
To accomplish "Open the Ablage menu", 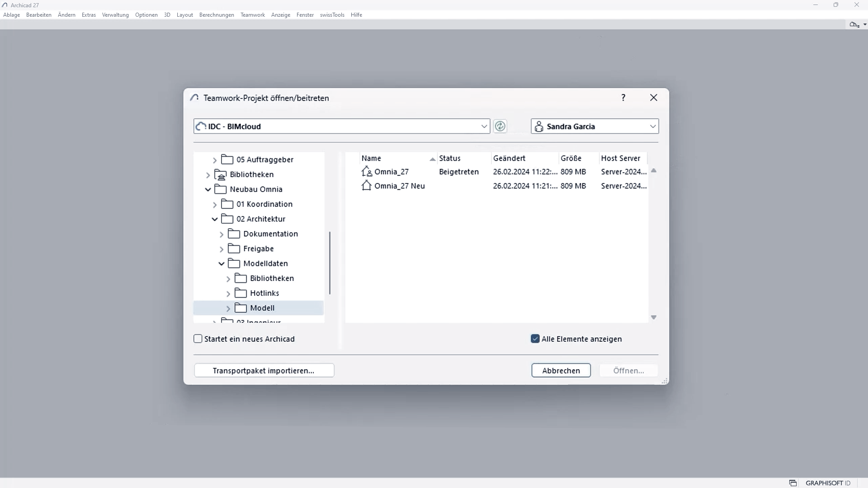I will 12,15.
